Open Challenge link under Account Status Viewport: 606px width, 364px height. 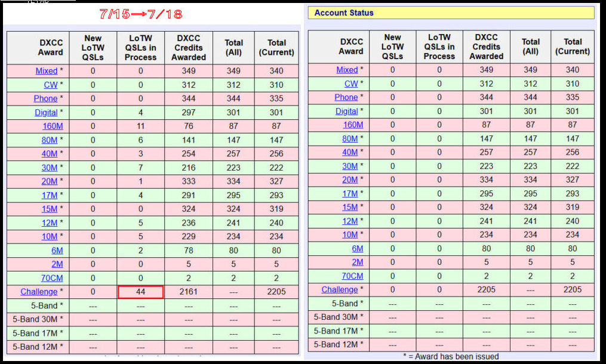point(340,289)
